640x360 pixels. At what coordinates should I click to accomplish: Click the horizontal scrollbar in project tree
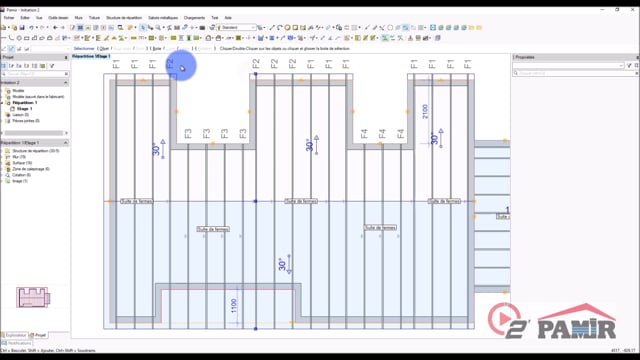tap(33, 133)
